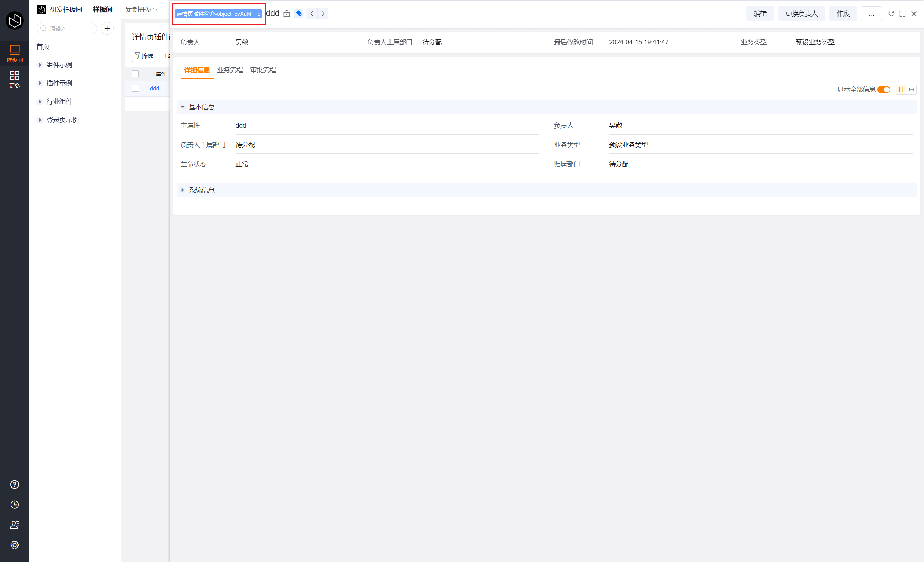This screenshot has width=924, height=562.
Task: Click the 编辑 button
Action: (x=760, y=14)
